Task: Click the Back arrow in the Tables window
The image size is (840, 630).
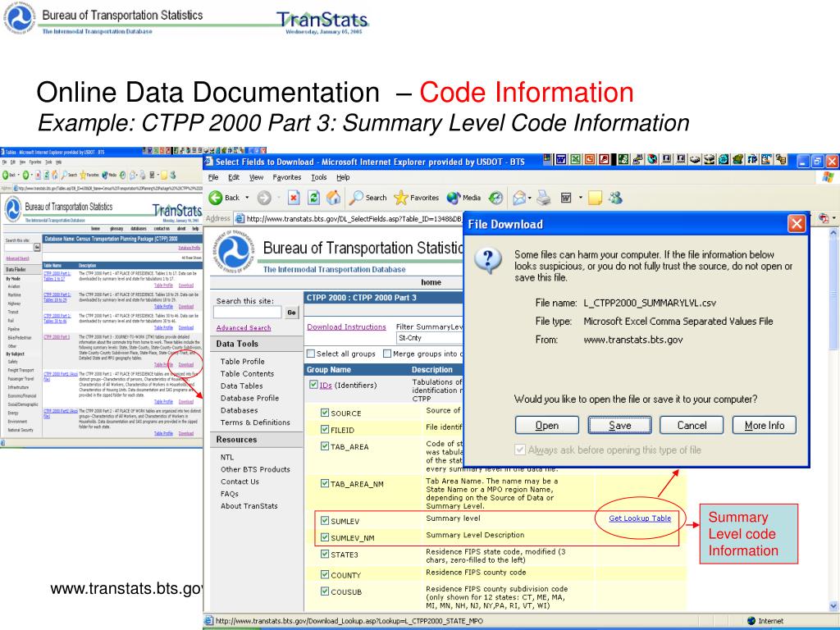Action: pos(7,176)
